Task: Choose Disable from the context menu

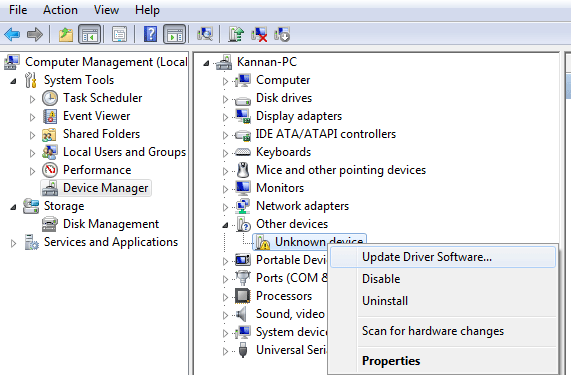Action: [x=443, y=279]
